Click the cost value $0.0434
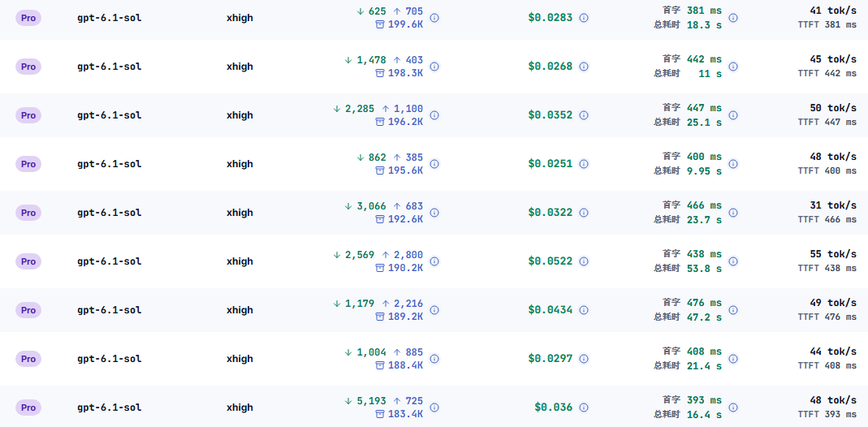 (551, 310)
